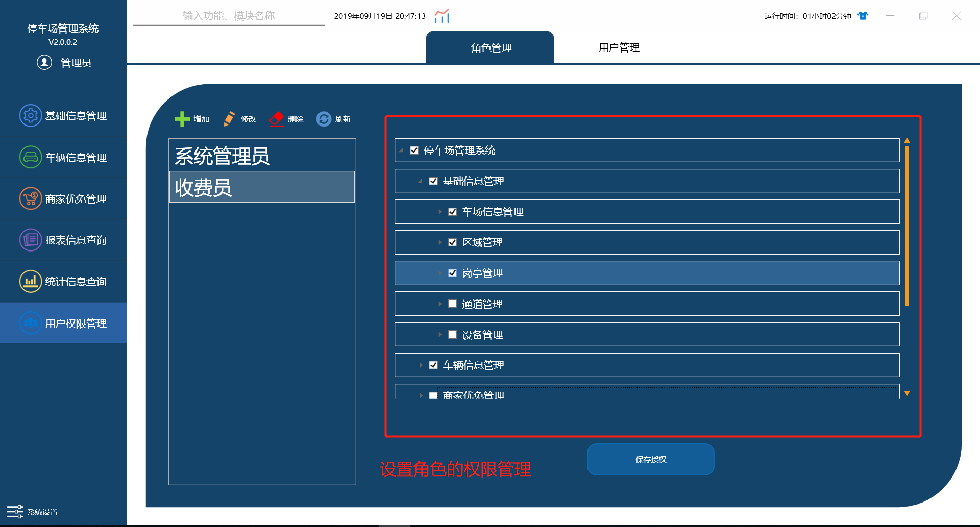Image resolution: width=980 pixels, height=527 pixels.
Task: Uncheck the 停车场管理系统 checkbox
Action: 414,150
